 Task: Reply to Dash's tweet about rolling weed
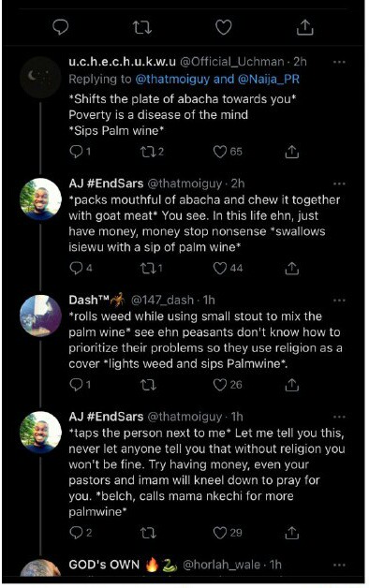click(x=76, y=385)
